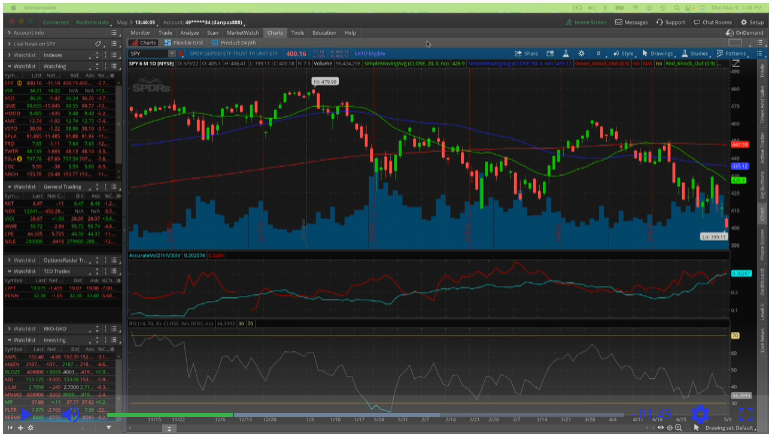Image resolution: width=775 pixels, height=437 pixels.
Task: Expand the Account Info section
Action: pos(9,33)
